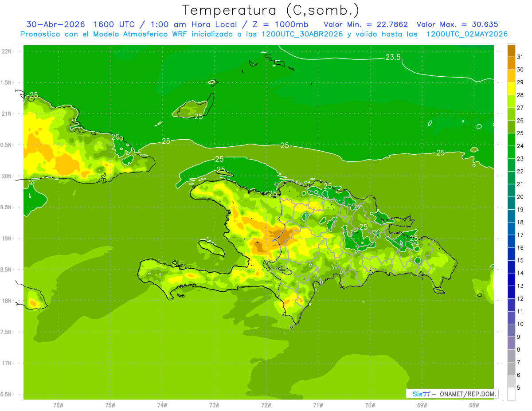Click the white 5 degree legend swatch
Viewport: 532px width, 411px height.
coord(511,394)
